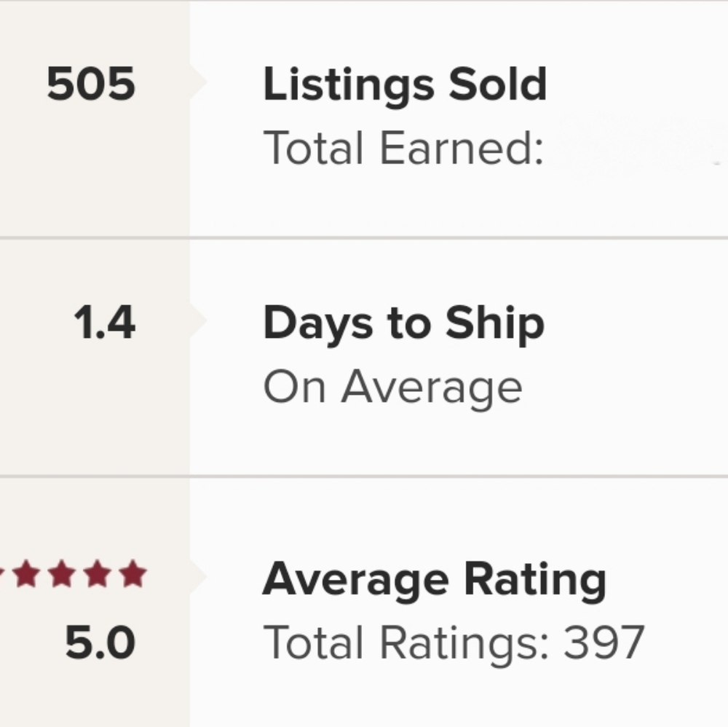Click the Total Earned label
Viewport: 728px width, 727px height.
click(x=403, y=148)
